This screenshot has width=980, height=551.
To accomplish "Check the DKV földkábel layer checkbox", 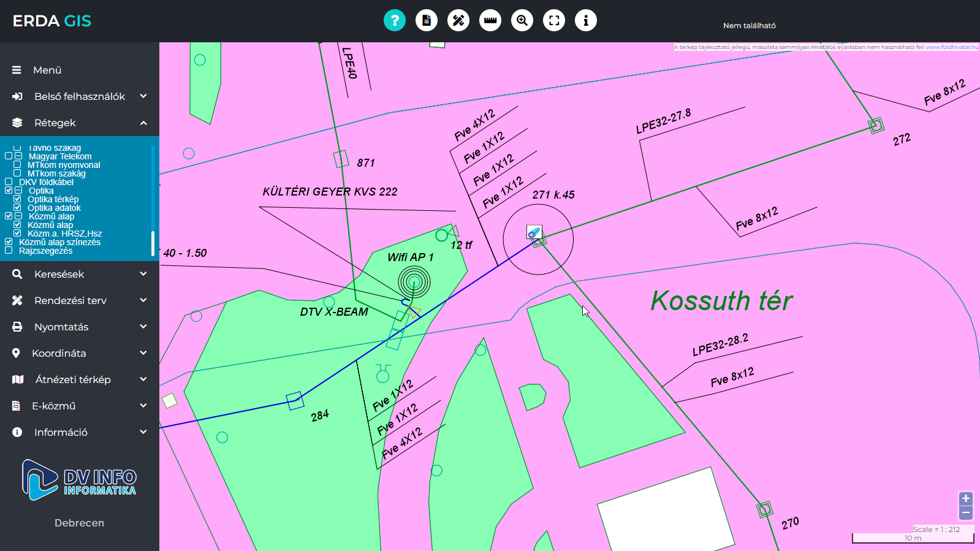I will (9, 182).
